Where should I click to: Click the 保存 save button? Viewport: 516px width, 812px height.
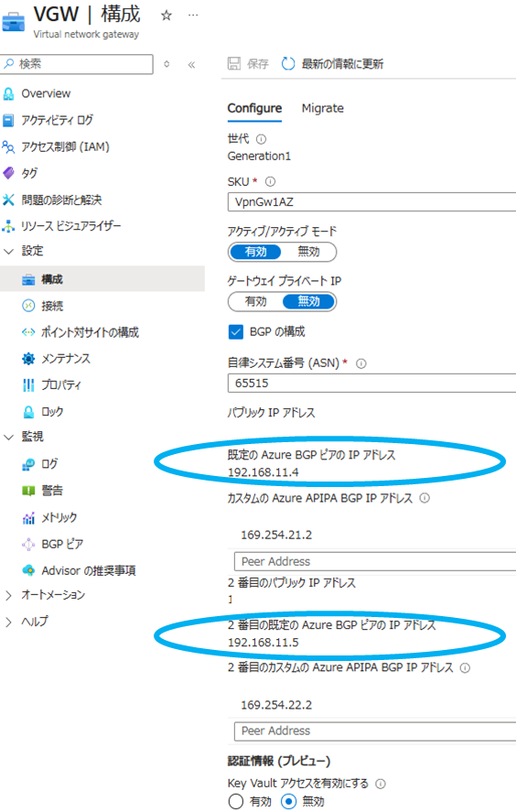pyautogui.click(x=249, y=64)
